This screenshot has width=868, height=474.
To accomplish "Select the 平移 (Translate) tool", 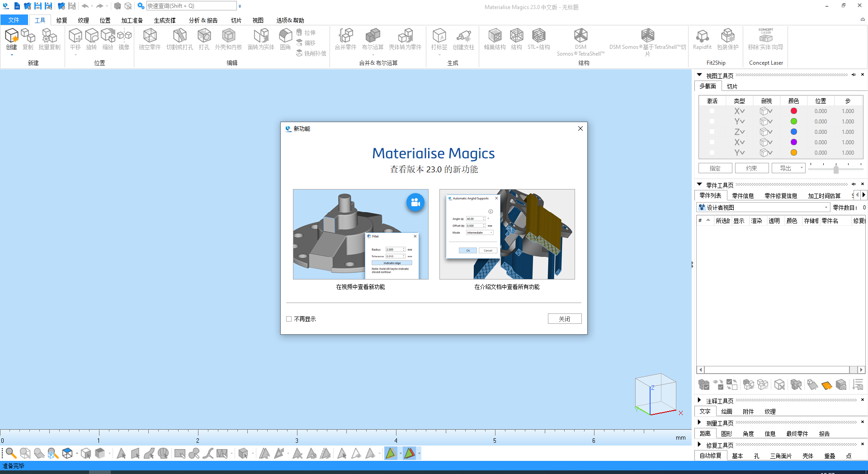I will click(75, 40).
